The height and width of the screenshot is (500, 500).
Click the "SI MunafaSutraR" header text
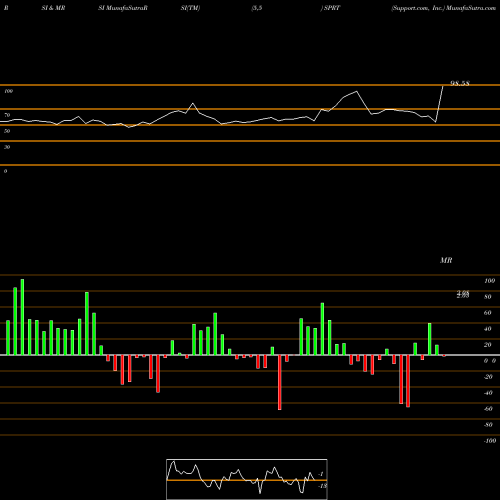tap(123, 8)
